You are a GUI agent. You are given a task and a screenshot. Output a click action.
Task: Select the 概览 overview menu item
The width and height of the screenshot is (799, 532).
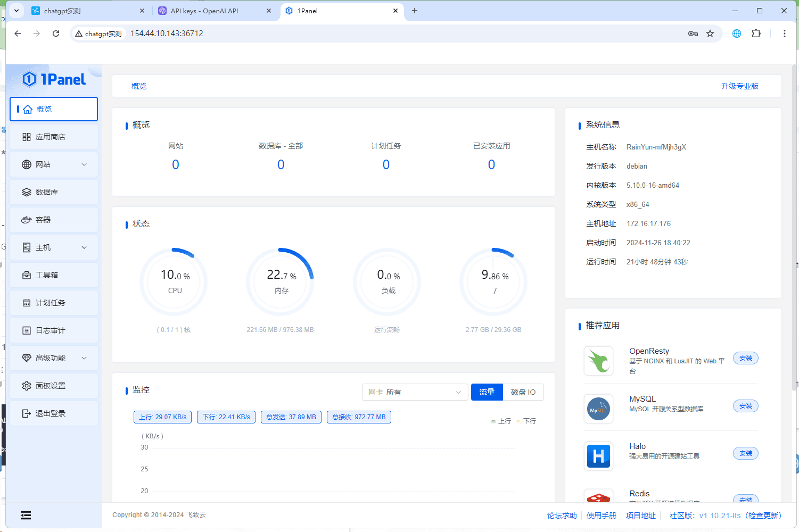pos(53,109)
